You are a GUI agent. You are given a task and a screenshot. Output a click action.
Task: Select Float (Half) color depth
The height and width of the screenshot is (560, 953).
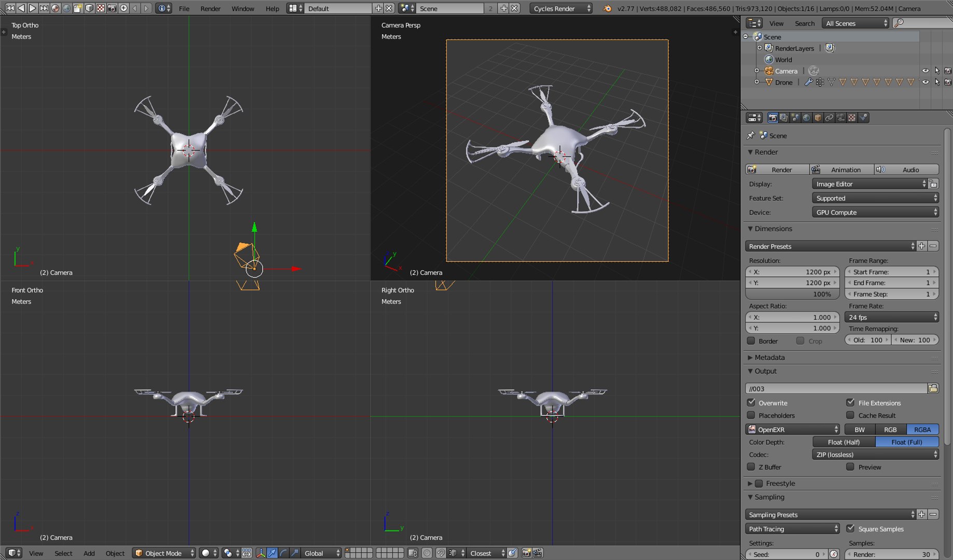844,442
